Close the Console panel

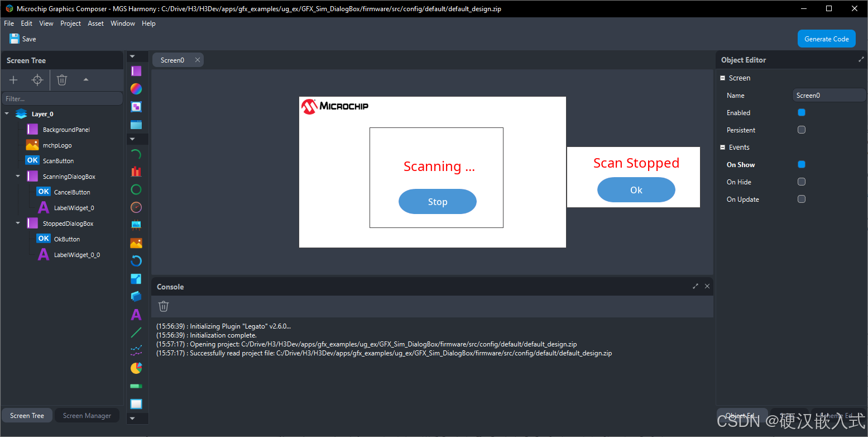click(707, 286)
